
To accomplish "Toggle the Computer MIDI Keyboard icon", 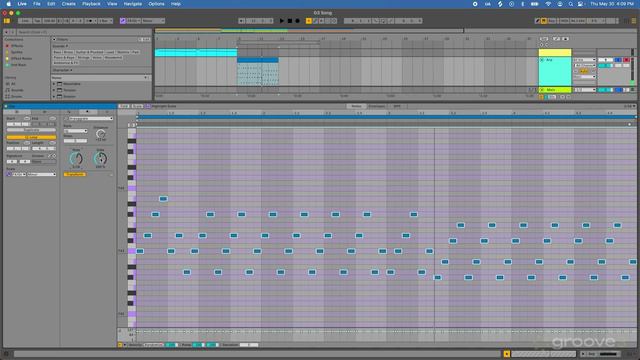I will [x=544, y=21].
